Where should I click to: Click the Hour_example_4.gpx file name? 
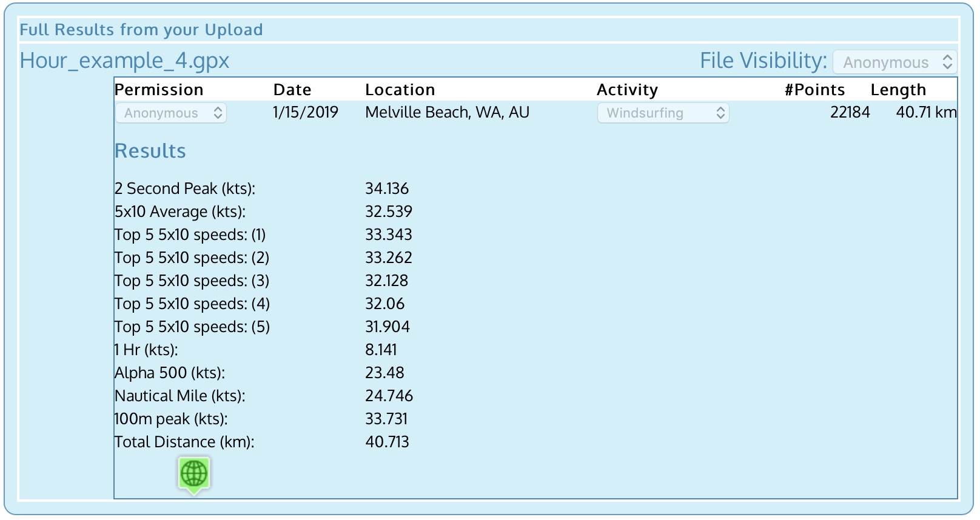(x=124, y=61)
